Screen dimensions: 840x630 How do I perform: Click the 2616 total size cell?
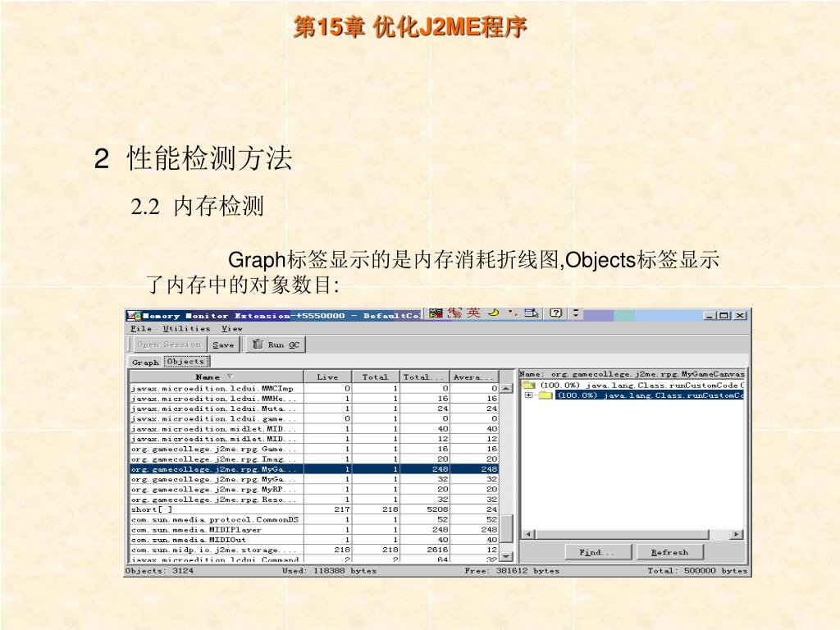click(425, 550)
